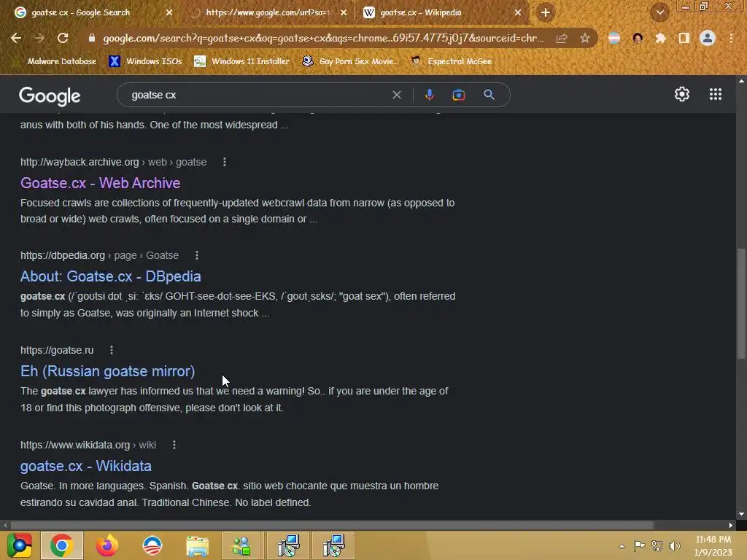View site security lock info

tap(92, 38)
